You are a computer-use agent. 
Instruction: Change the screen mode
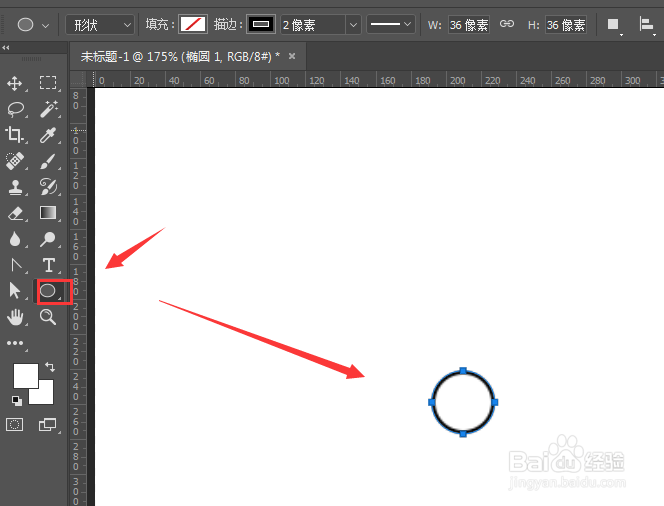[x=47, y=424]
